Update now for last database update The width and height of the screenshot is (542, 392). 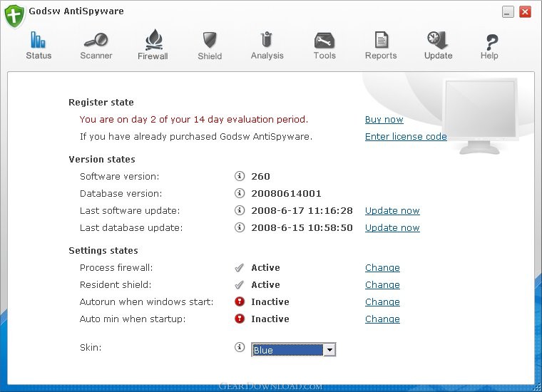click(x=392, y=228)
